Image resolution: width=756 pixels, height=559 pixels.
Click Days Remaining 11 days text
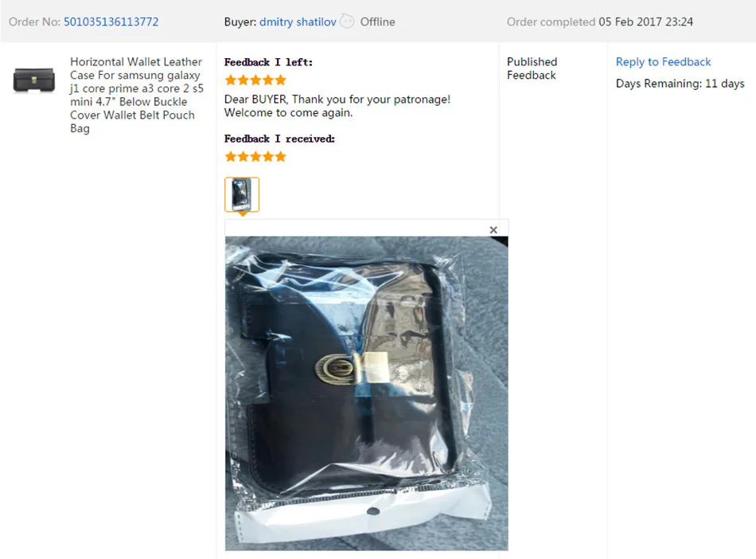680,84
